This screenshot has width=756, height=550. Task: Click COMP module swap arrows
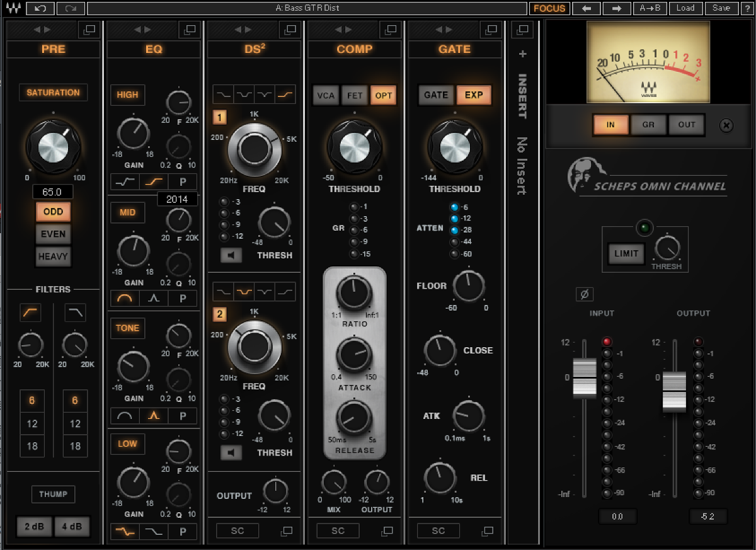(343, 29)
